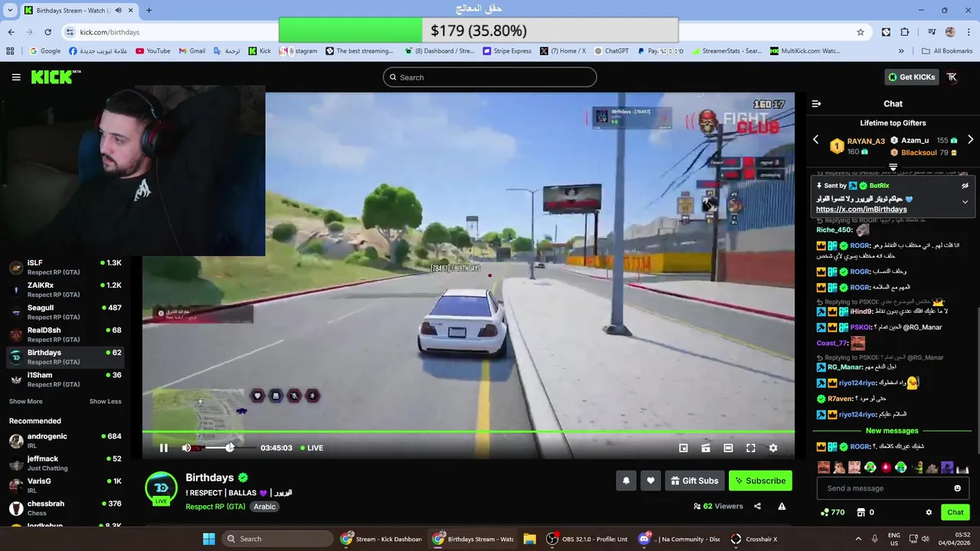Open the All Bookmarks folder

(947, 51)
